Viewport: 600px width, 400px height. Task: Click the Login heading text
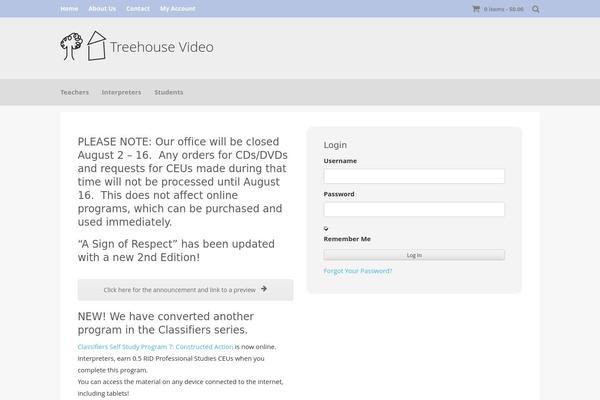(335, 145)
